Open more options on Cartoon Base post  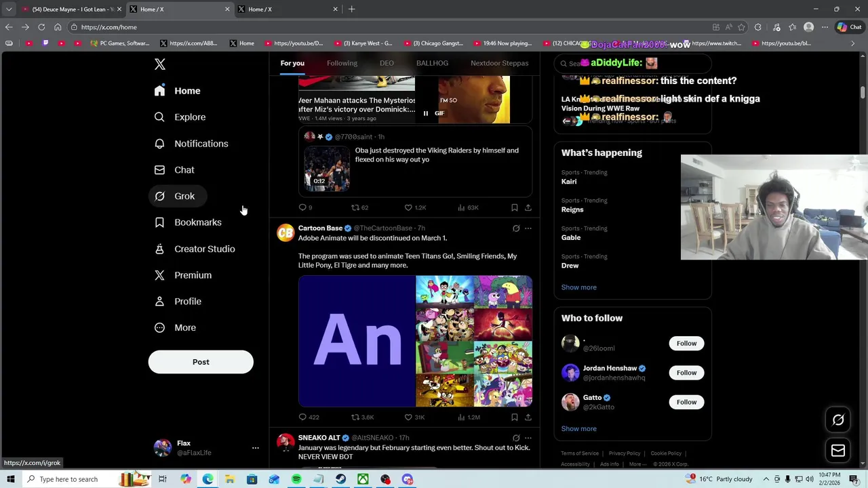tap(528, 228)
